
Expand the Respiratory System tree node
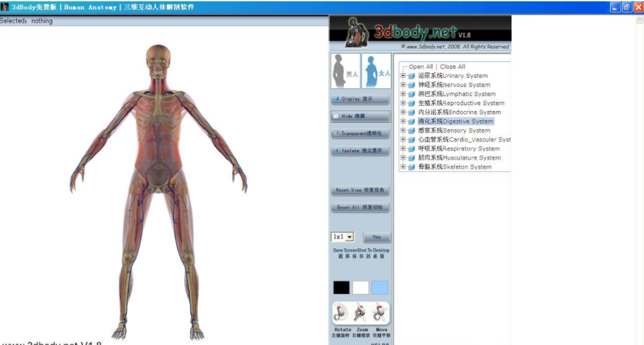403,148
